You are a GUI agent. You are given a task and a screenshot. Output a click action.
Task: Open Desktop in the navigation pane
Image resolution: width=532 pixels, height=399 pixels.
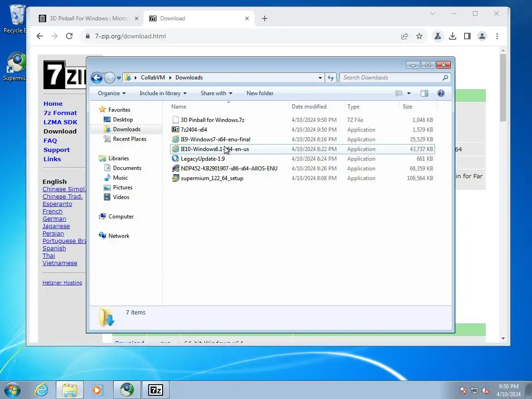123,120
